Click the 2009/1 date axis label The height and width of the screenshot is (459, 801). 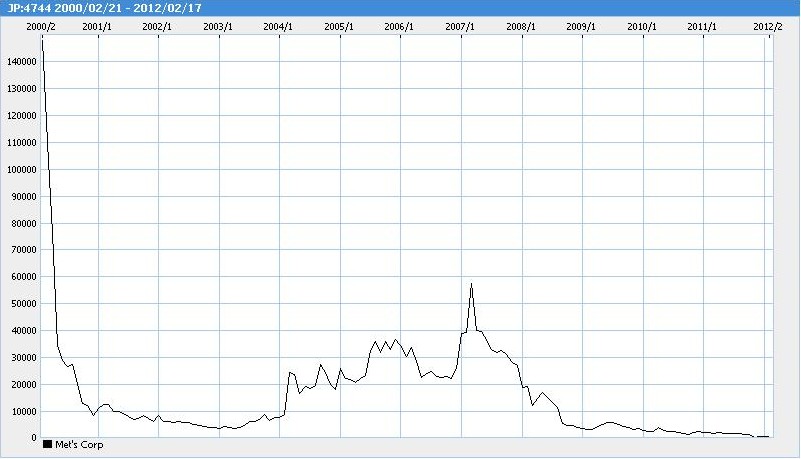pyautogui.click(x=581, y=27)
